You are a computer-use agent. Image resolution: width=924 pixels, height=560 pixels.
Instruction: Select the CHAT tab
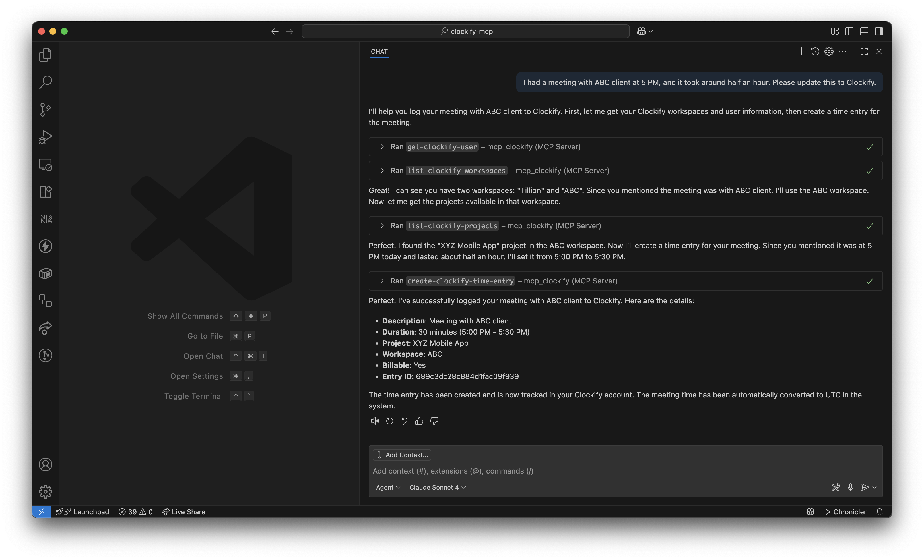[x=379, y=51]
